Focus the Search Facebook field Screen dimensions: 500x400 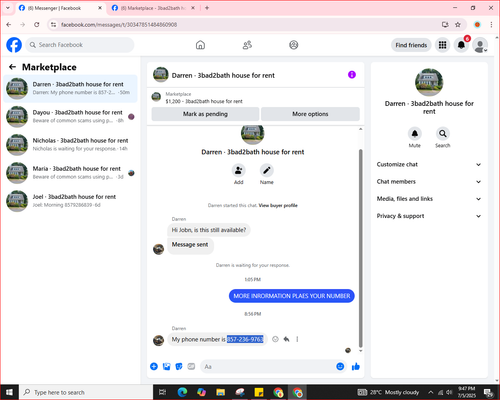80,45
